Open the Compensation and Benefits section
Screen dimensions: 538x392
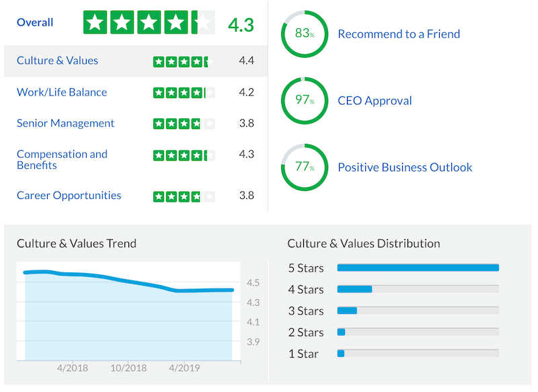[62, 159]
